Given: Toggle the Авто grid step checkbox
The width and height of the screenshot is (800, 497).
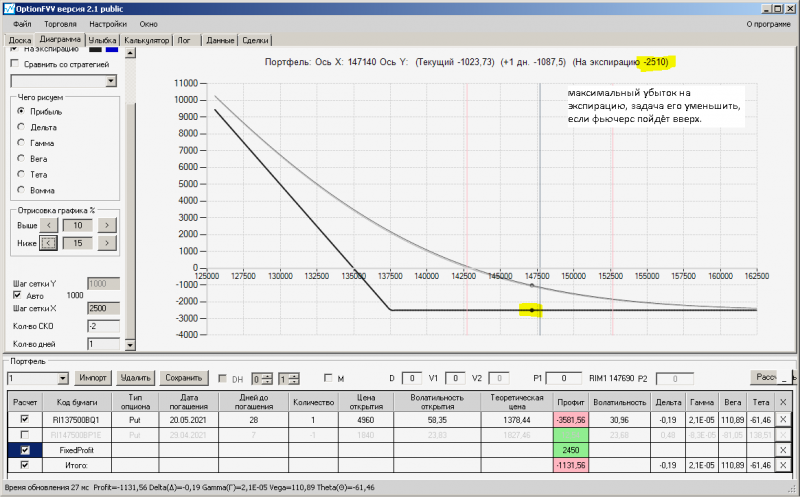Looking at the screenshot, I should pos(17,295).
